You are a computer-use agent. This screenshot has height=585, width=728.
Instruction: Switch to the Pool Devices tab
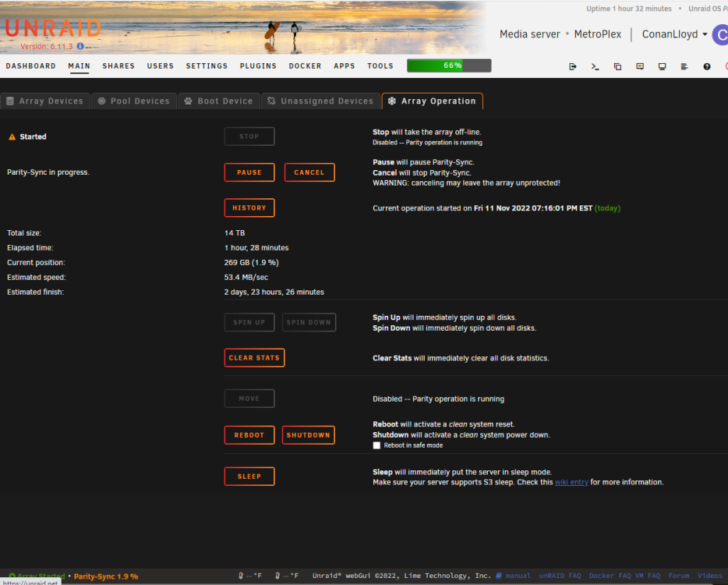[x=134, y=101]
